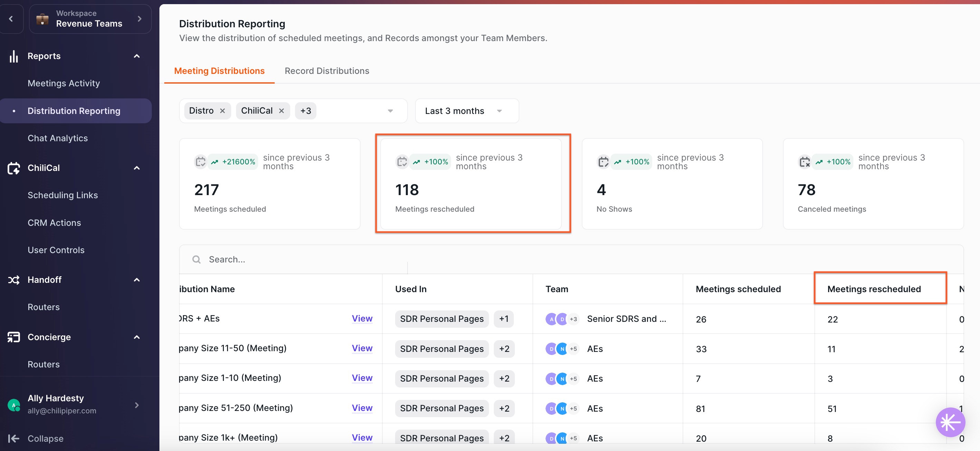Screen dimensions: 980x451
Task: Collapse the Reports section chevron
Action: 137,56
